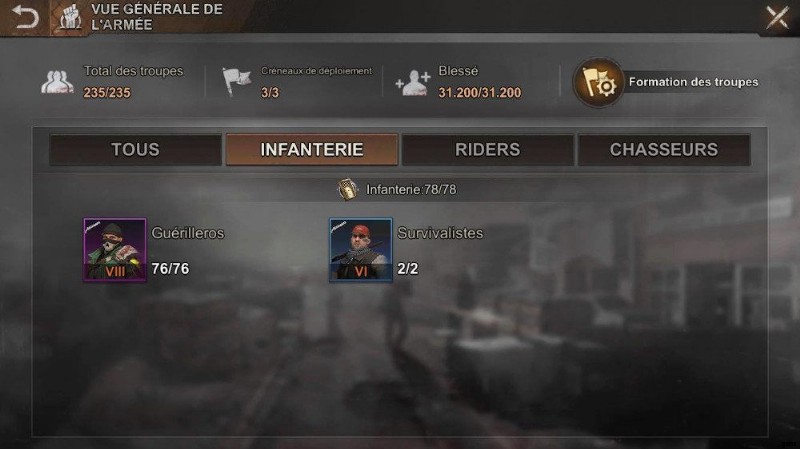800x449 pixels.
Task: Open the RIDERS tab
Action: point(488,149)
